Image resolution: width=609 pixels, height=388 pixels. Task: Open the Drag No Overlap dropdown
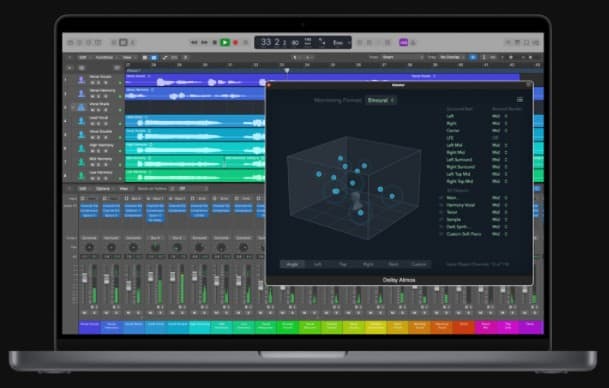click(x=452, y=57)
